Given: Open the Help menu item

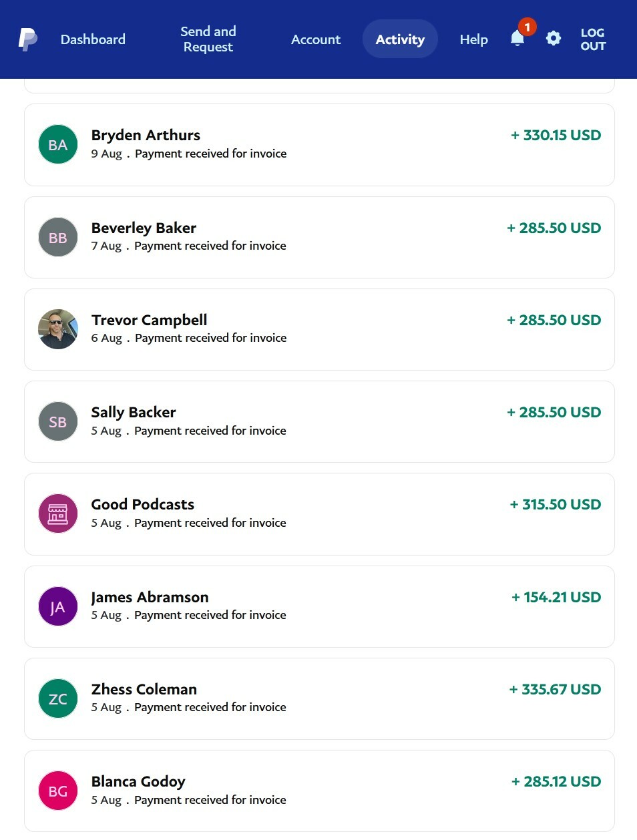Looking at the screenshot, I should click(473, 39).
